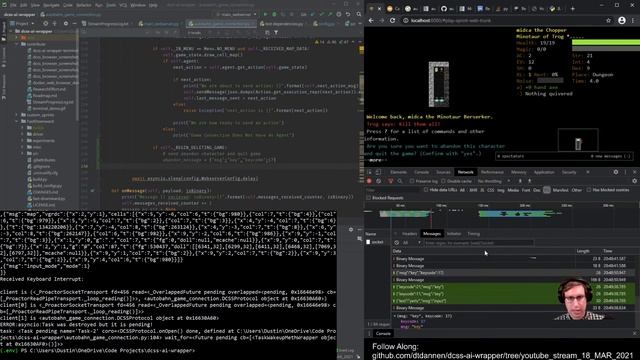640x360 pixels.
Task: Stop recording network log in DevTools
Action: click(x=369, y=181)
